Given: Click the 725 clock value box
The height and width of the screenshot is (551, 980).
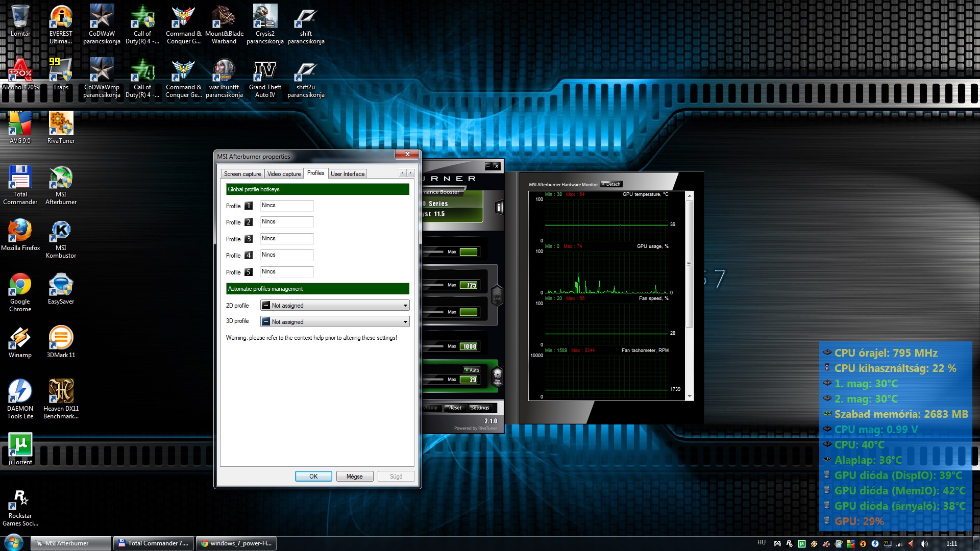Looking at the screenshot, I should pos(469,285).
